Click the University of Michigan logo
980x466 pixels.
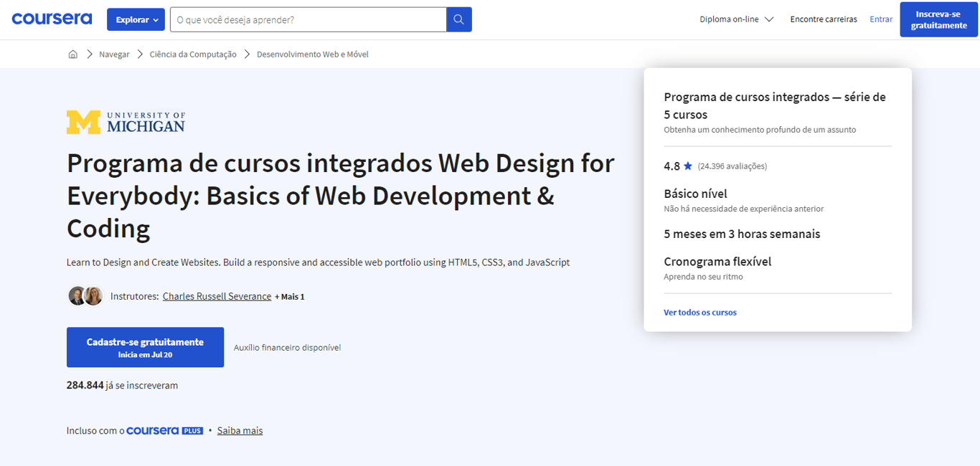click(125, 121)
